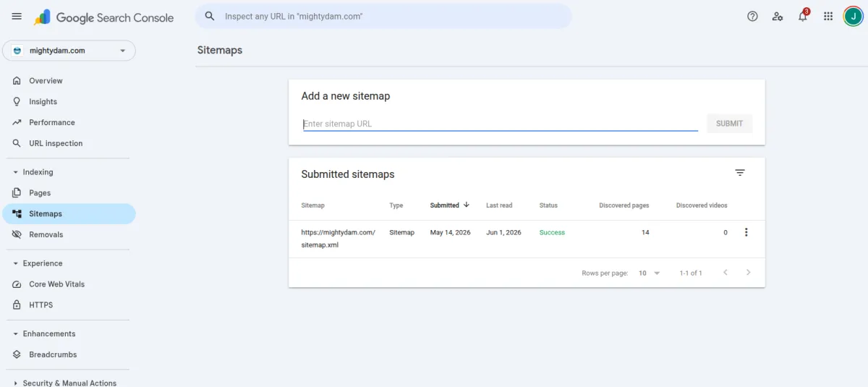Open more options for sitemap.xml row
Viewport: 868px width, 387px height.
[x=746, y=232]
